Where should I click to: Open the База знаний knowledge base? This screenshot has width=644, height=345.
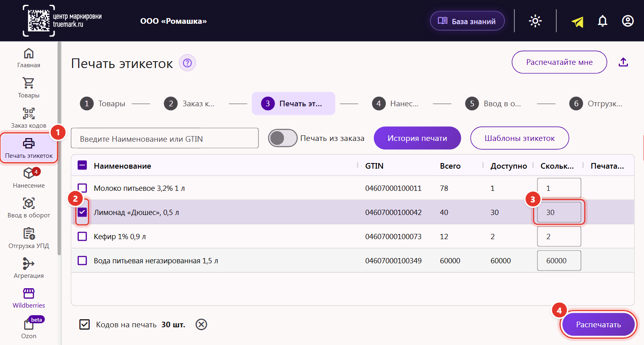pyautogui.click(x=467, y=21)
